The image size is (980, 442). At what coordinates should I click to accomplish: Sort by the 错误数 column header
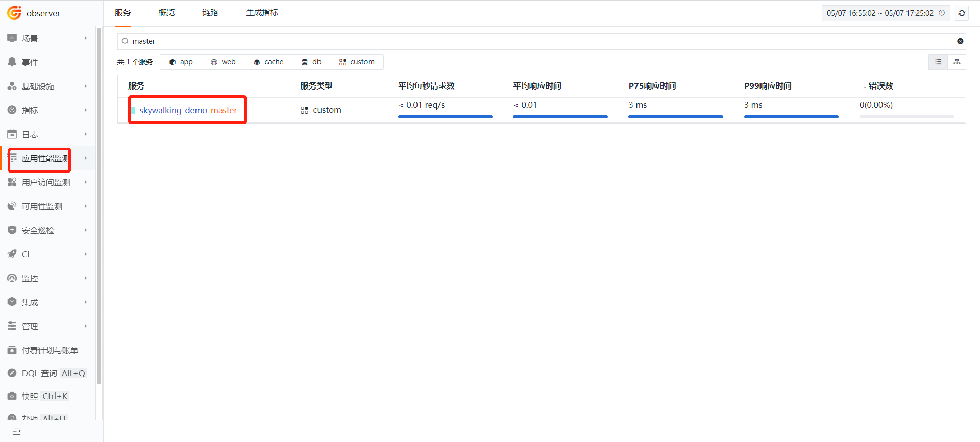click(x=880, y=86)
